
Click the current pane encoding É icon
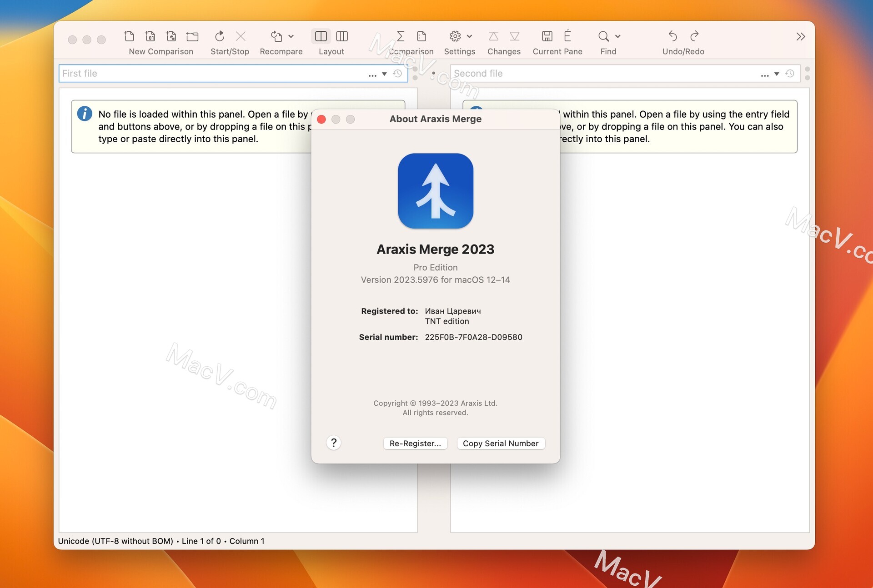coord(567,35)
